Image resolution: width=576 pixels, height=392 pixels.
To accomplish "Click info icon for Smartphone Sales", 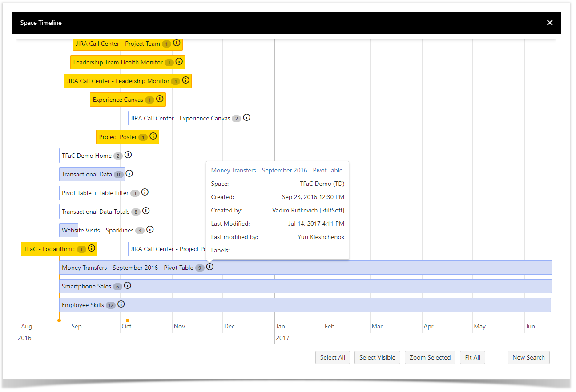I will (128, 286).
